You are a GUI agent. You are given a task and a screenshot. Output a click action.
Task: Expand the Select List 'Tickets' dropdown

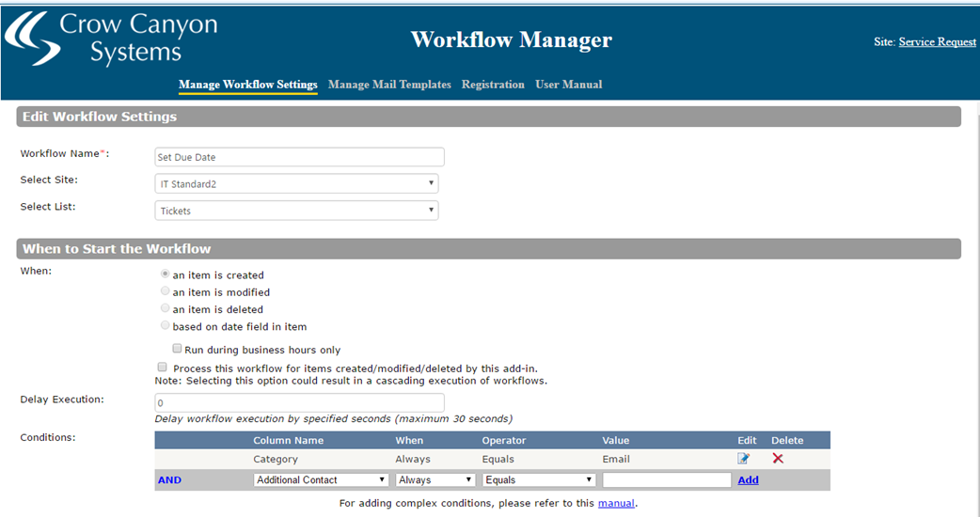(x=296, y=211)
